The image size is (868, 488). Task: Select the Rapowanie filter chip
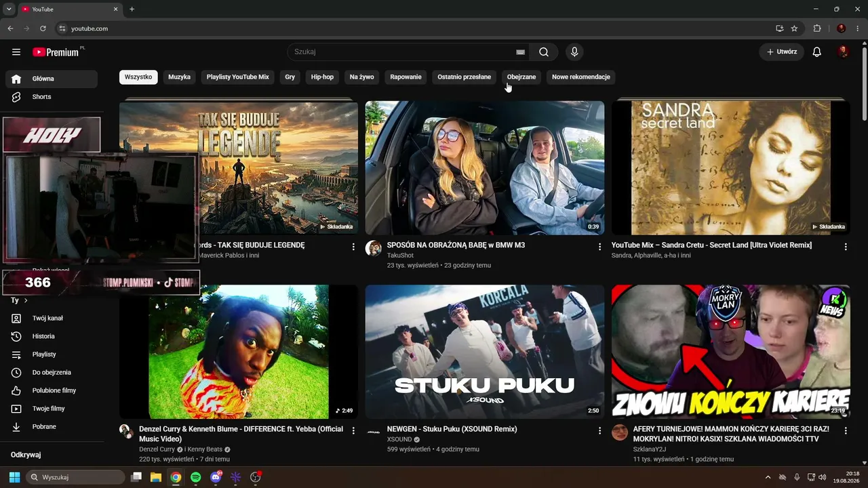click(x=406, y=77)
